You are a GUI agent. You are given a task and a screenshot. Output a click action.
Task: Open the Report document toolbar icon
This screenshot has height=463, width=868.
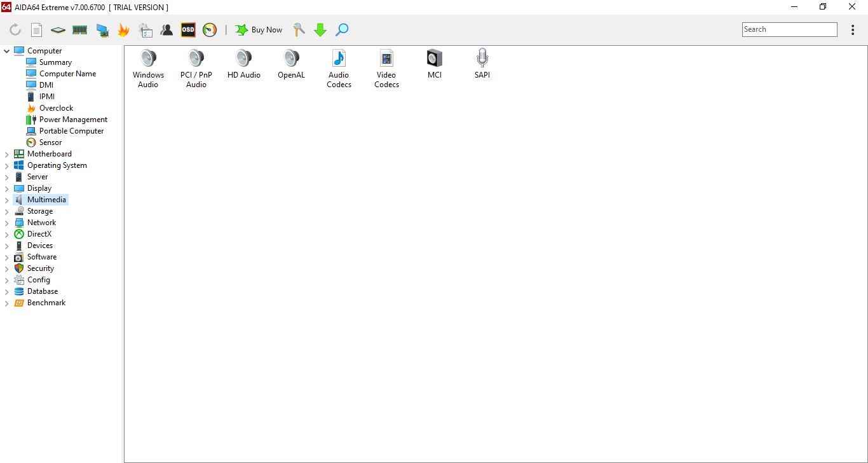click(37, 30)
